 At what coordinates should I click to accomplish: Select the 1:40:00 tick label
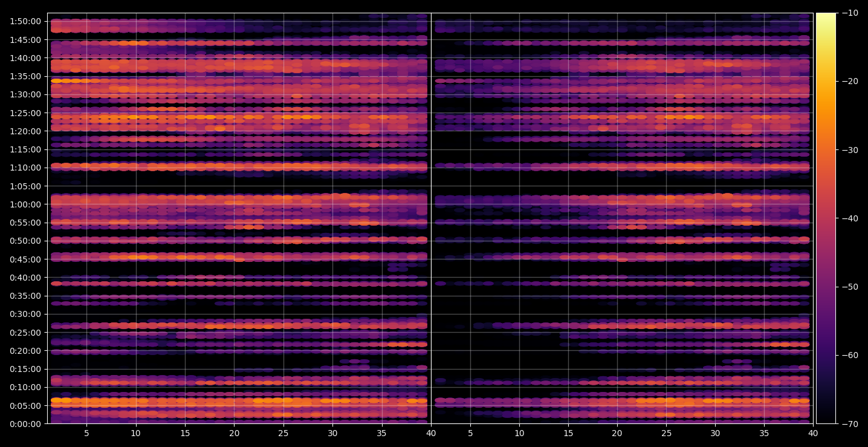tap(25, 58)
